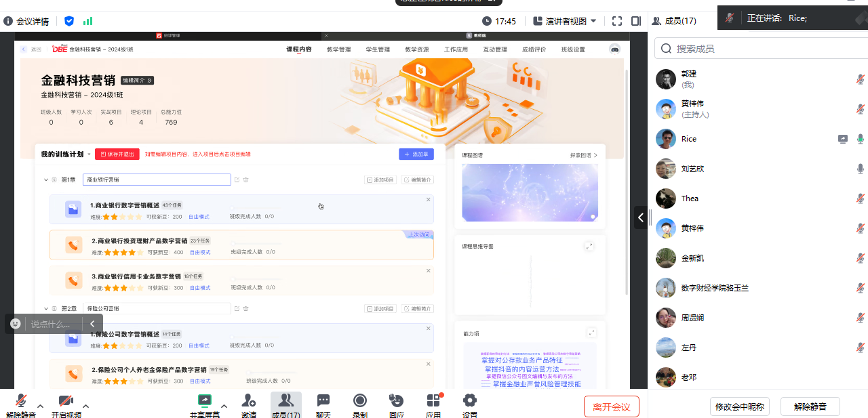868x418 pixels.
Task: Click the 修改会中昵称 button
Action: [x=740, y=406]
